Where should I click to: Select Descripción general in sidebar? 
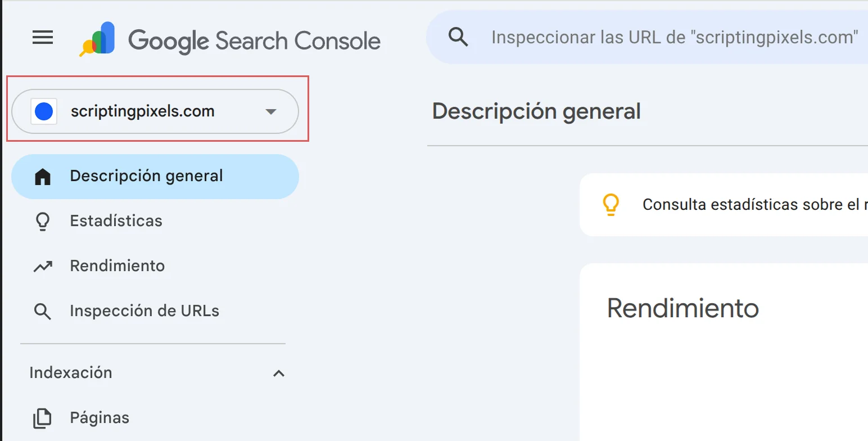[155, 177]
